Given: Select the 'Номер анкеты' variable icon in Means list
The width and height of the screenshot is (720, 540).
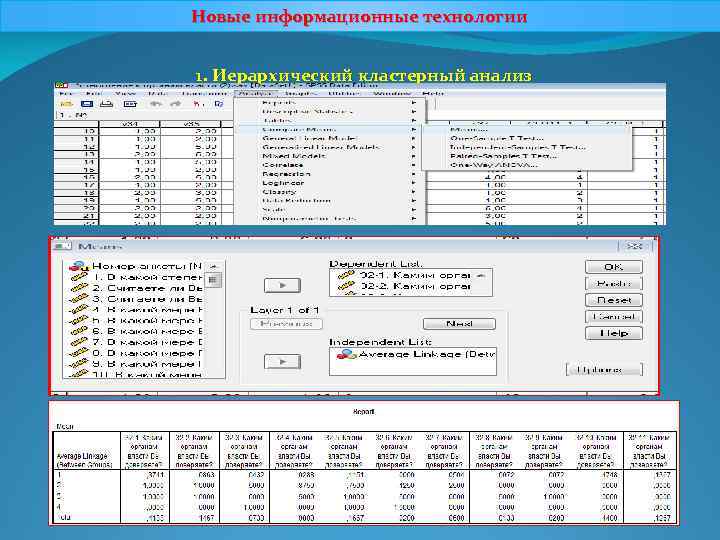Looking at the screenshot, I should 79,266.
